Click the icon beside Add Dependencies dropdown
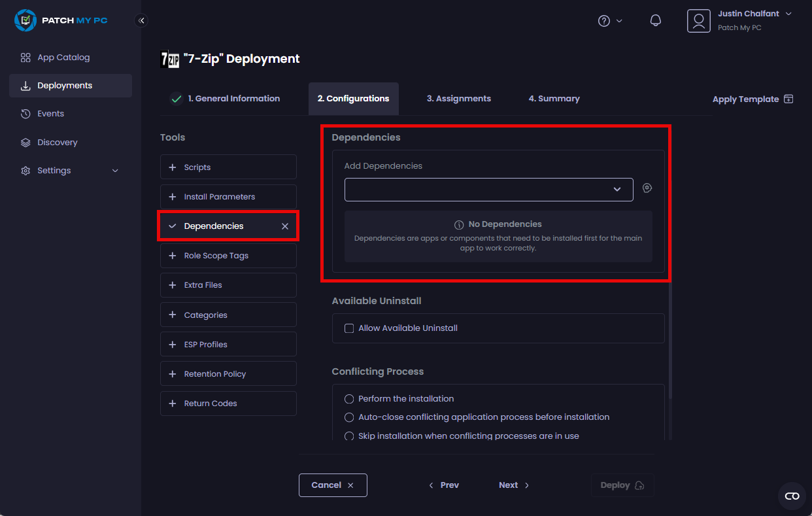Image resolution: width=812 pixels, height=516 pixels. 647,188
